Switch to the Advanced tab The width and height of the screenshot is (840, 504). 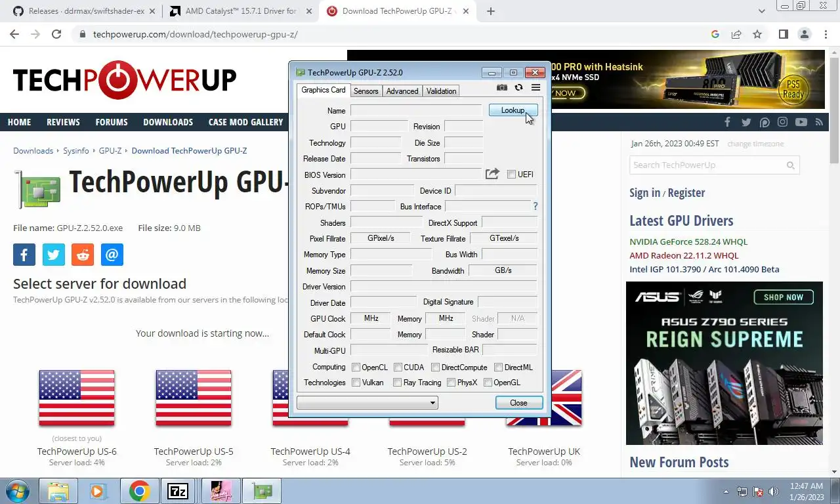tap(402, 91)
